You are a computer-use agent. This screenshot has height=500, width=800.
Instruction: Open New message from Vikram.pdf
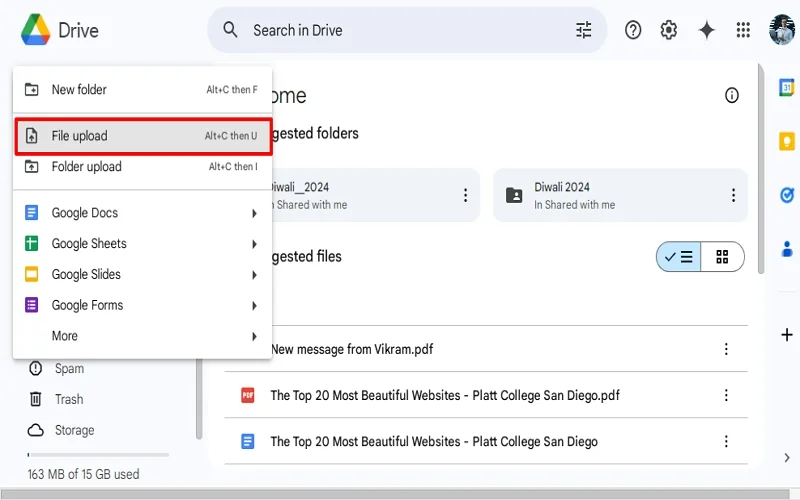pyautogui.click(x=352, y=349)
